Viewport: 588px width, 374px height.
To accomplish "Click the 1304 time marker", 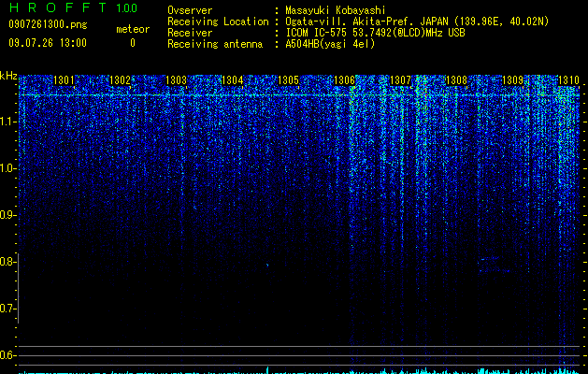I will [x=233, y=80].
